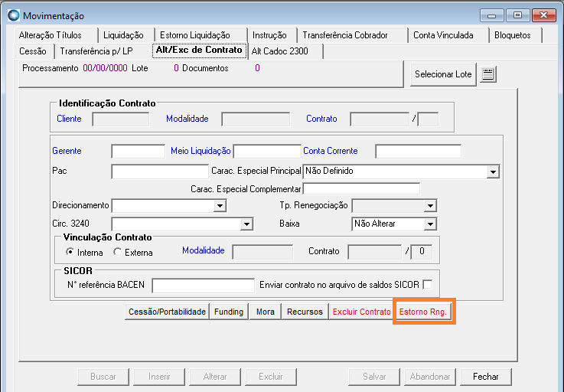Click the bottom Excluir button
Image resolution: width=564 pixels, height=392 pixels.
[270, 377]
